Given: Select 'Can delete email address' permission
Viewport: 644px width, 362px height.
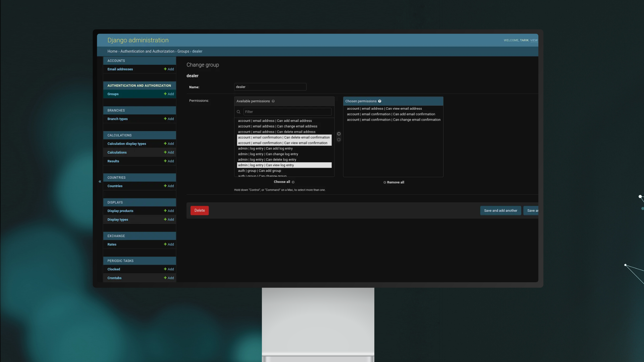Looking at the screenshot, I should point(284,132).
